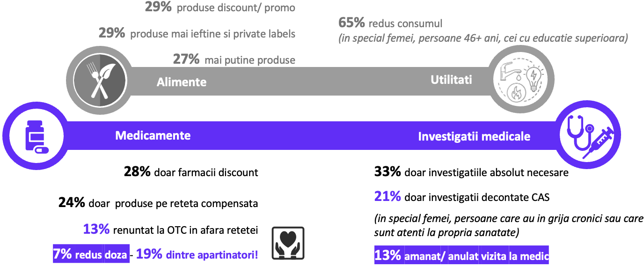Click the 21% investigatii decontate CAS text
Image resolution: width=644 pixels, height=267 pixels.
pyautogui.click(x=462, y=197)
